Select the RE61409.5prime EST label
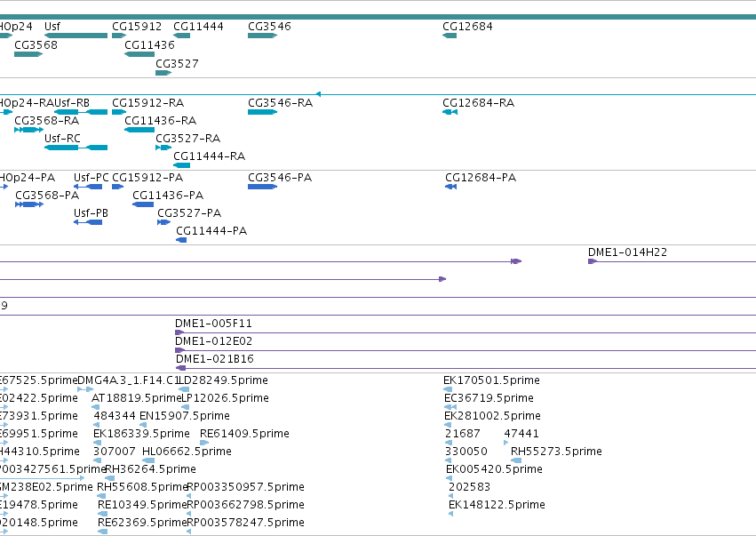756x536 pixels. click(x=244, y=434)
